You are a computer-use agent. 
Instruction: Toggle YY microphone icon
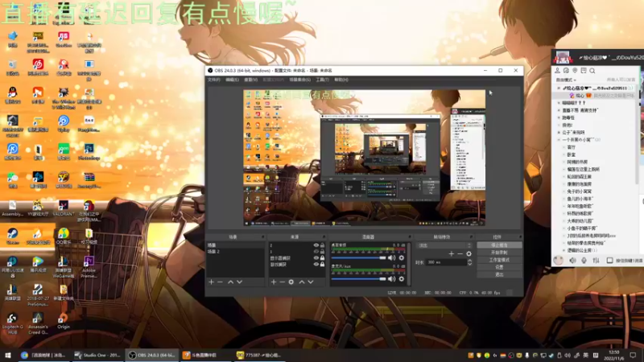point(584,261)
